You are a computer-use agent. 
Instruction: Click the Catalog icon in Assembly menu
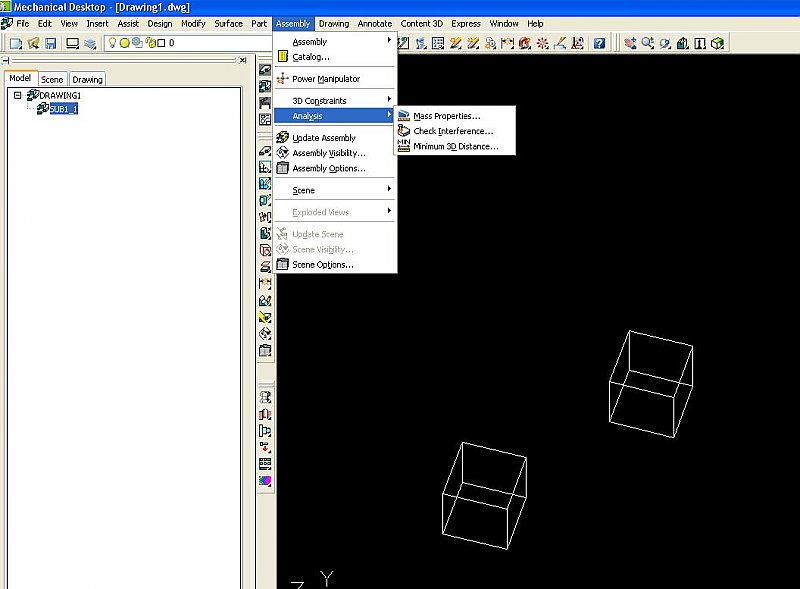click(x=282, y=57)
